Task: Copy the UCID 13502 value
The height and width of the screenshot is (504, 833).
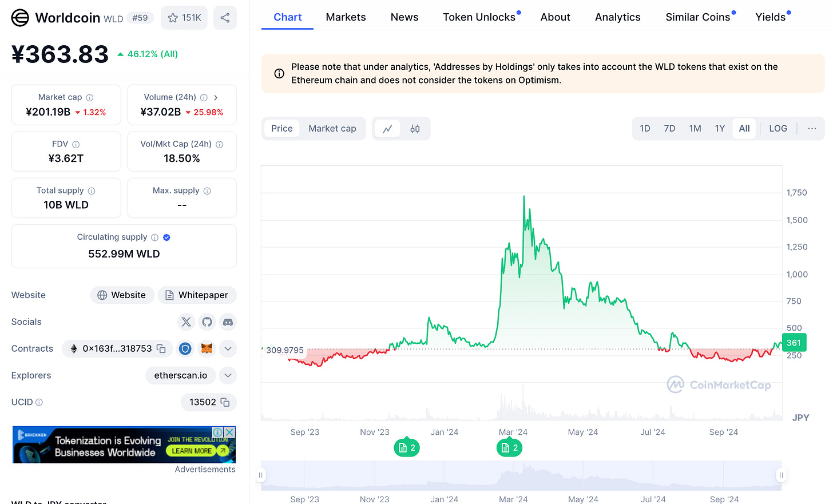Action: click(x=225, y=402)
